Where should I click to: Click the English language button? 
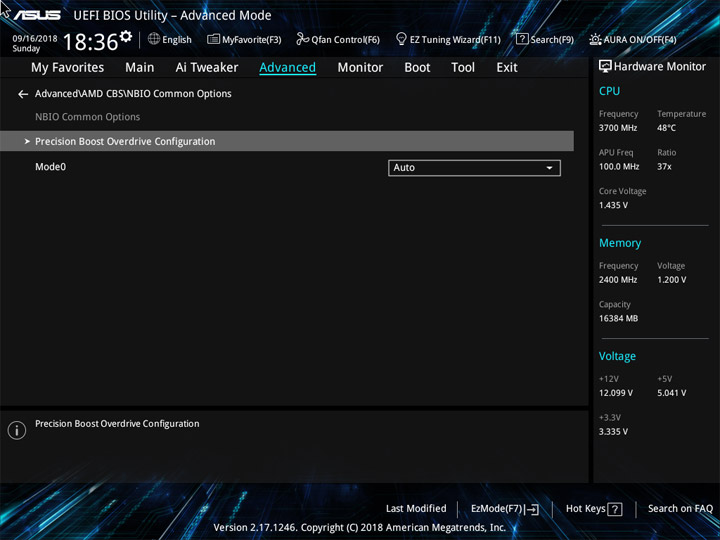coord(170,39)
